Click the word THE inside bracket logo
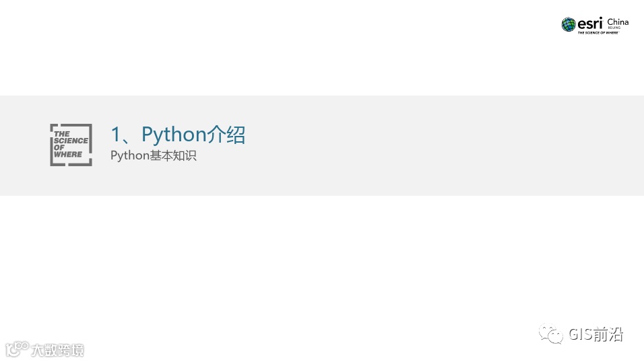Viewport: 644px width, 362px height. point(61,134)
